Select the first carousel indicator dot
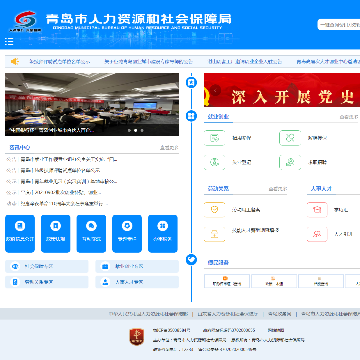This screenshot has height=360, width=360. click(129, 130)
